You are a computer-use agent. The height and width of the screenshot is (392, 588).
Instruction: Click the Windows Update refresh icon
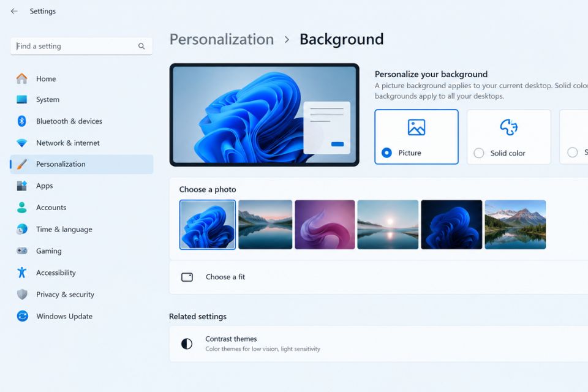(x=22, y=316)
